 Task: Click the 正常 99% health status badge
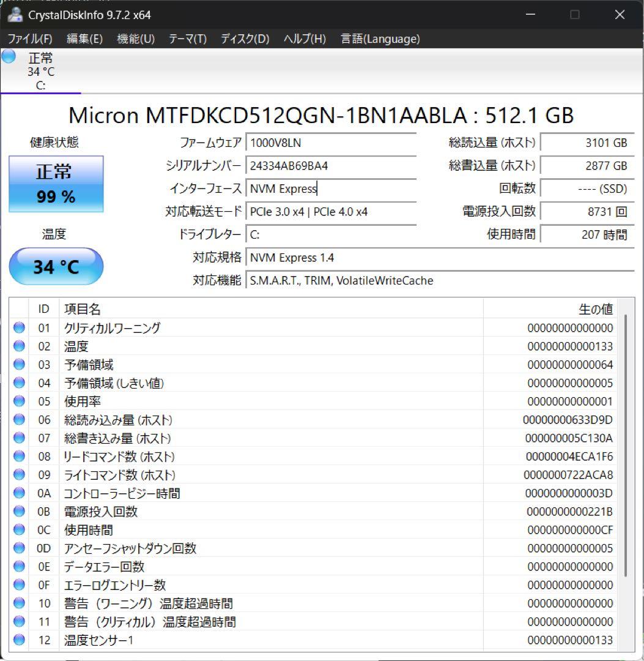(x=56, y=184)
